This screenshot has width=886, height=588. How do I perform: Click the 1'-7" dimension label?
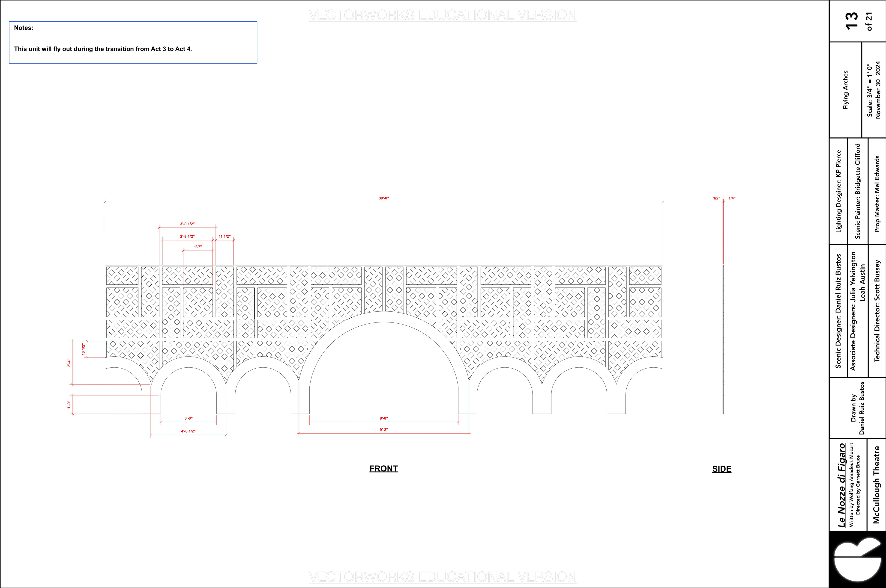click(198, 247)
